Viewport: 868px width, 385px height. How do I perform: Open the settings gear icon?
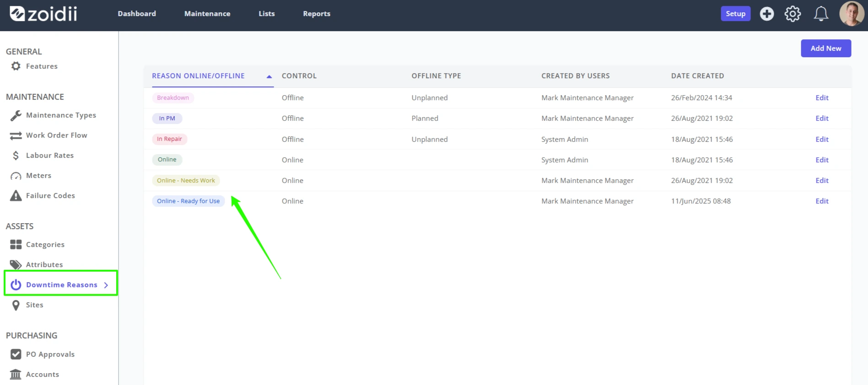click(x=793, y=14)
